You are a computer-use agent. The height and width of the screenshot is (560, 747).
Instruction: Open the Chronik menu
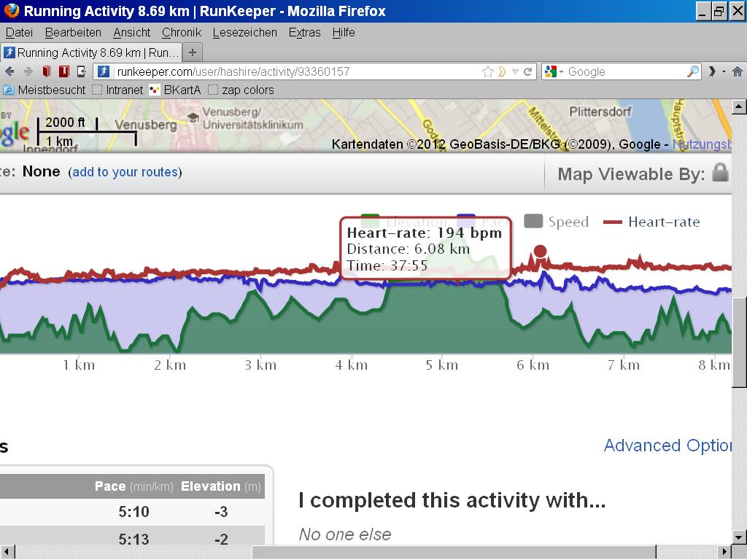pos(182,32)
